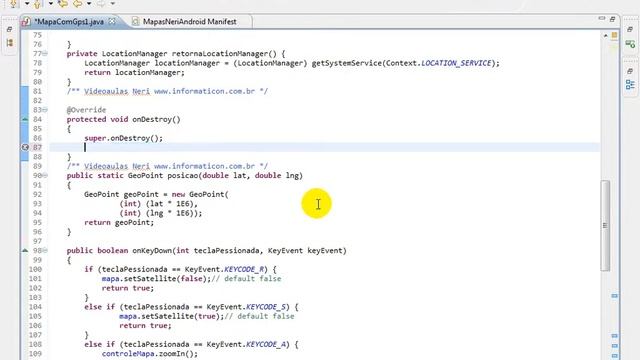This screenshot has height=360, width=640.
Task: Open the Next Annotation dropdown arrow
Action: [27, 4]
